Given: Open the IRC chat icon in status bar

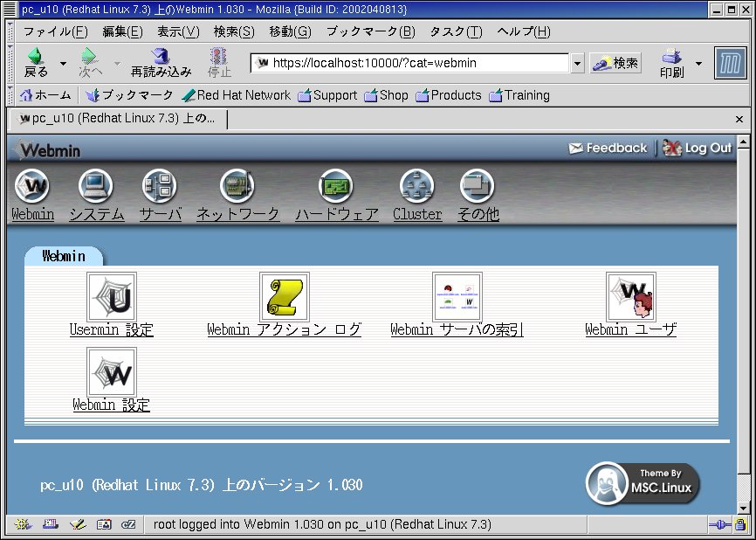Looking at the screenshot, I should pos(128,524).
